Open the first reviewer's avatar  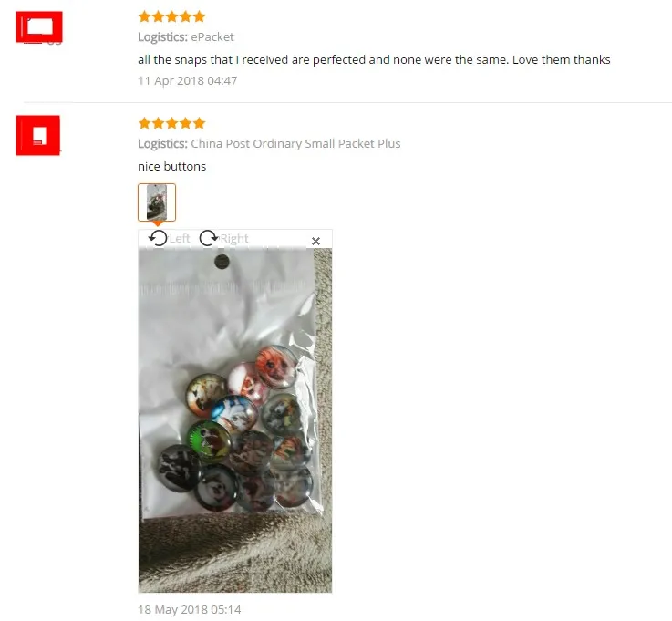click(x=39, y=27)
